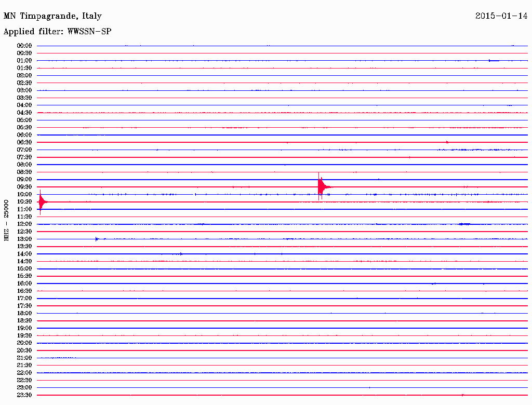Click the date 2015-01-14 text
This screenshot has width=532, height=405.
coord(501,16)
